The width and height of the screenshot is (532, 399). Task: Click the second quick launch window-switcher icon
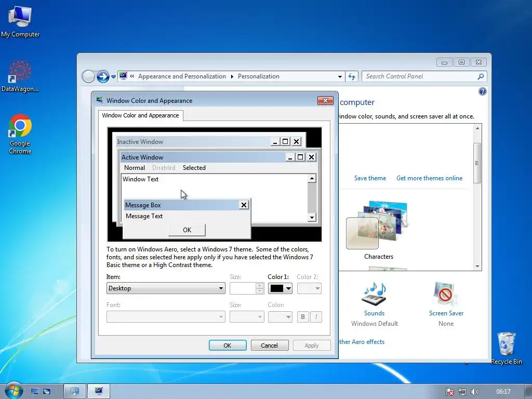tap(47, 392)
